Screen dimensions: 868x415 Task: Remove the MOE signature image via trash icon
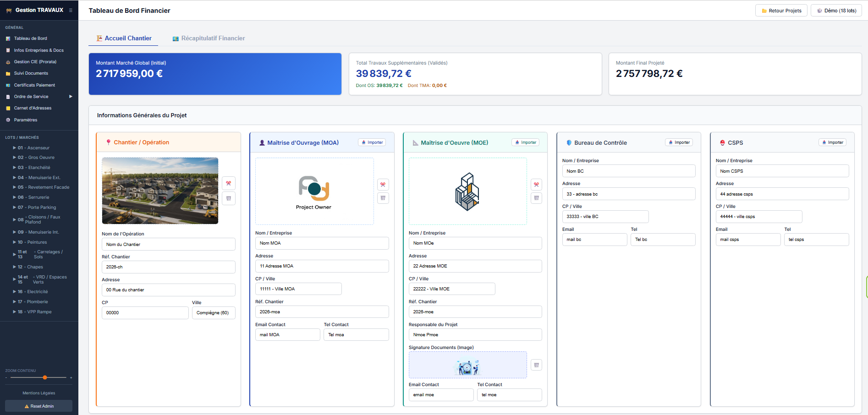click(x=536, y=365)
